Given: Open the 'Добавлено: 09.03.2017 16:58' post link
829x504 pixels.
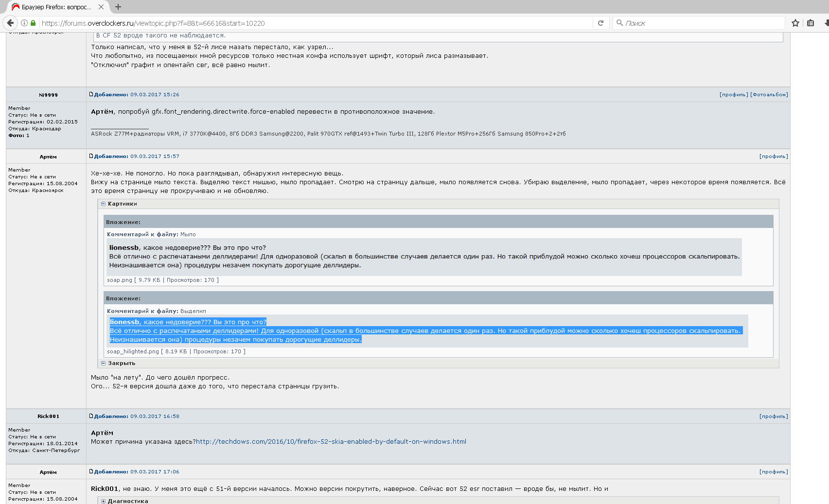Looking at the screenshot, I should pos(137,417).
